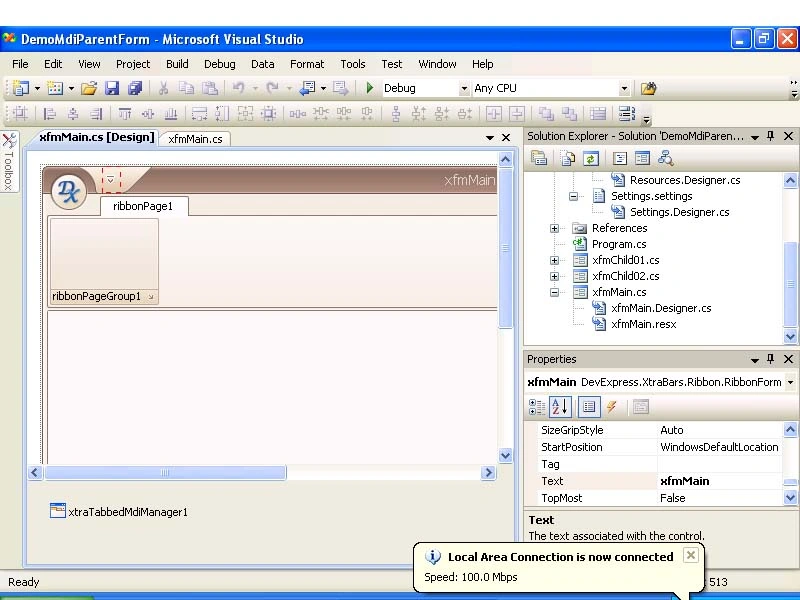
Task: Close the Local Area Connection notification
Action: 691,555
